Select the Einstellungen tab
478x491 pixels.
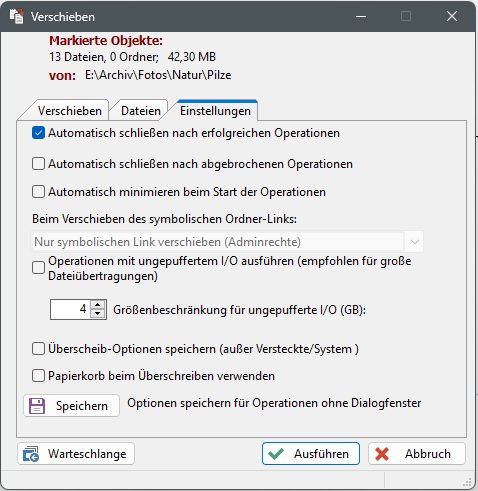215,111
